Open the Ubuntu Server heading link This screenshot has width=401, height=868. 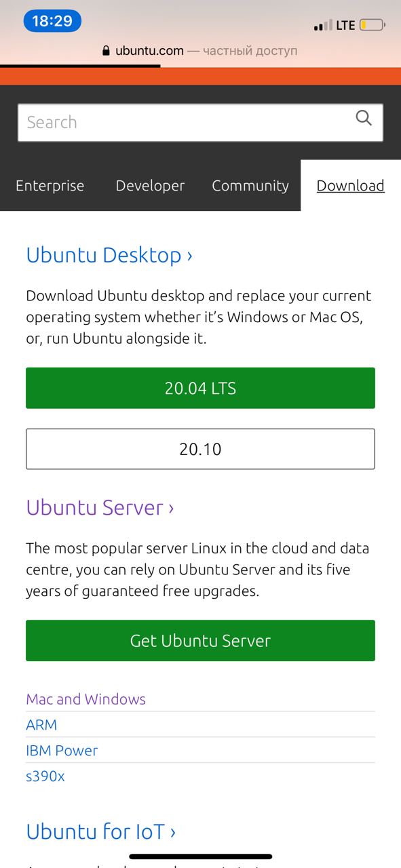[x=100, y=507]
